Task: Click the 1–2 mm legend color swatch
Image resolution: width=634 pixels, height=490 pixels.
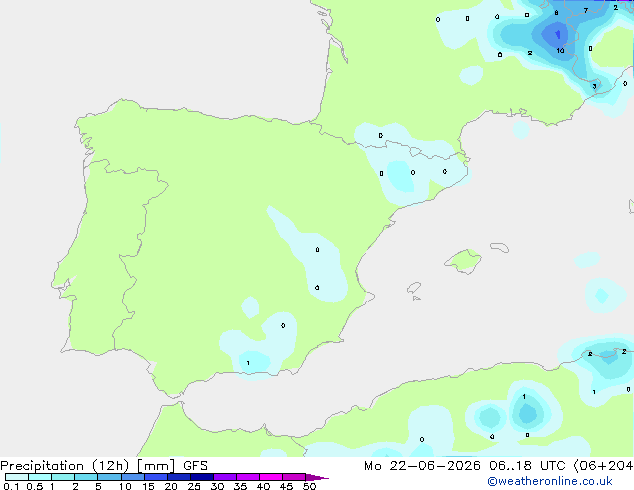Action: click(63, 477)
